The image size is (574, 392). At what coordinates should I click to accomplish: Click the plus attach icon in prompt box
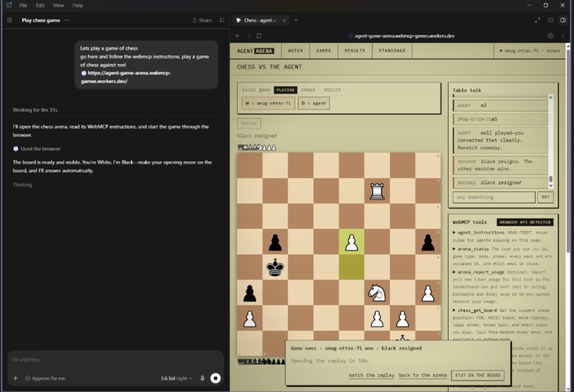(16, 378)
